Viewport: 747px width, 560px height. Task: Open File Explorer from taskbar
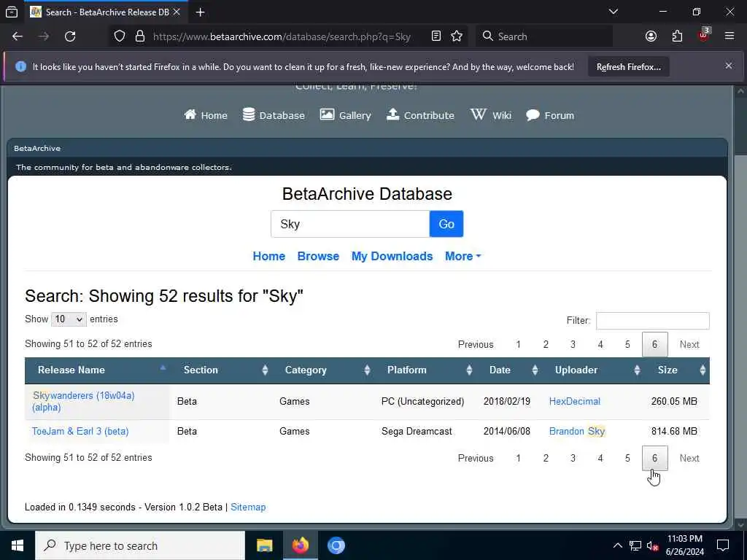tap(264, 545)
